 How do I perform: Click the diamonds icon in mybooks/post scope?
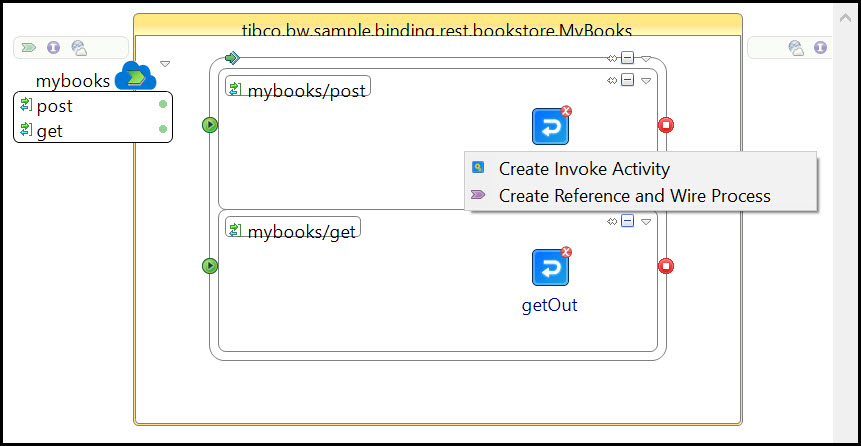[x=612, y=81]
